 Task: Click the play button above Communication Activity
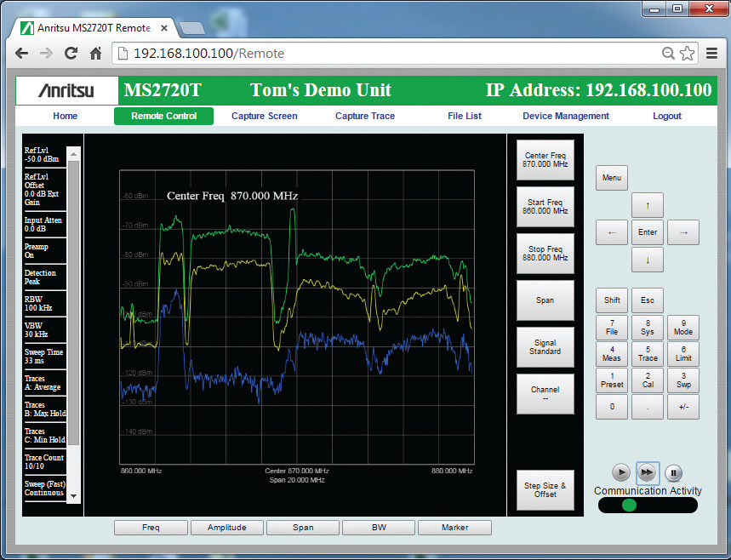pyautogui.click(x=621, y=472)
